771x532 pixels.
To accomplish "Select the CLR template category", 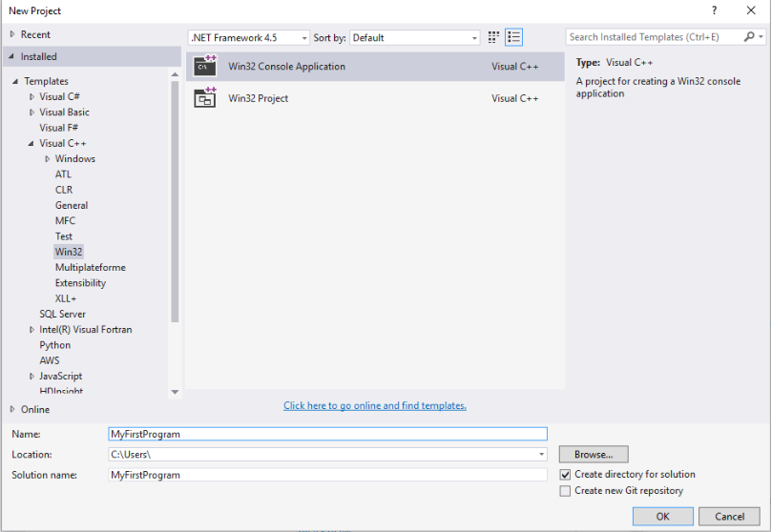I will tap(64, 190).
